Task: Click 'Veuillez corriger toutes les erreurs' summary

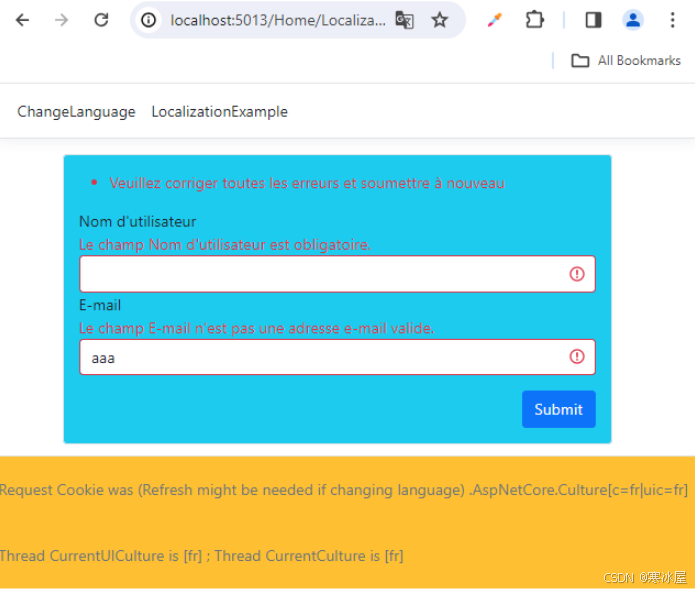Action: tap(307, 183)
